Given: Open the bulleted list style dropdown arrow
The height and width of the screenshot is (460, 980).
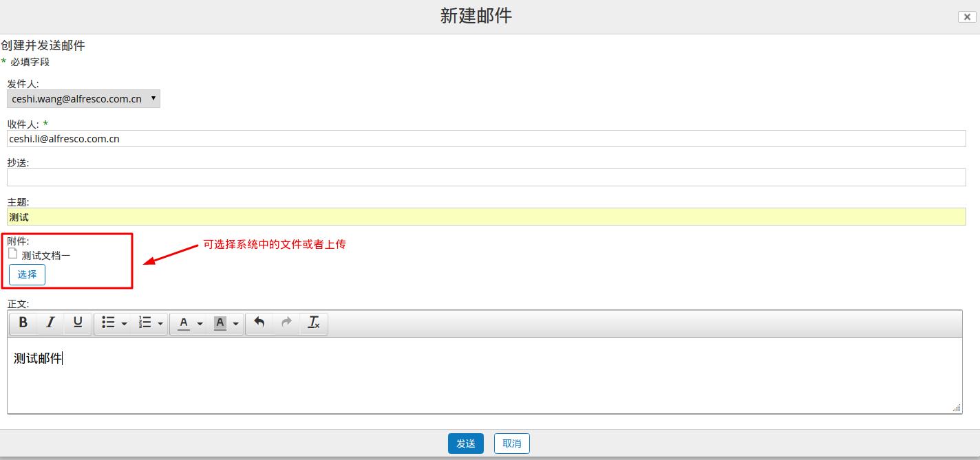Looking at the screenshot, I should pyautogui.click(x=125, y=323).
